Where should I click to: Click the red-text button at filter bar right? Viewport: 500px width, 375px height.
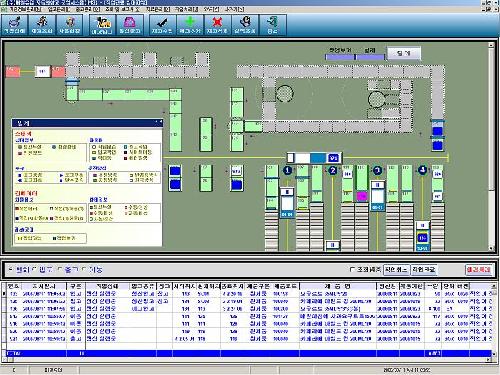(x=479, y=270)
